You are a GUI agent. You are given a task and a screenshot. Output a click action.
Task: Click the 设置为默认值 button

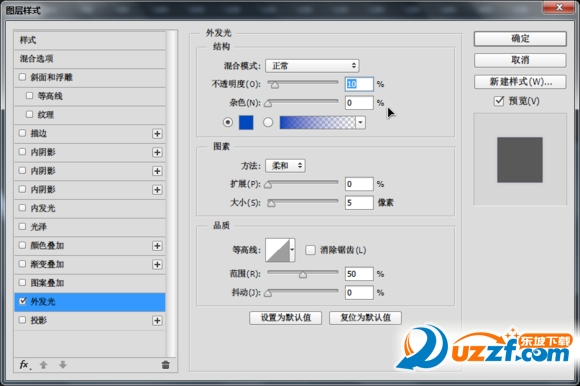tap(286, 318)
